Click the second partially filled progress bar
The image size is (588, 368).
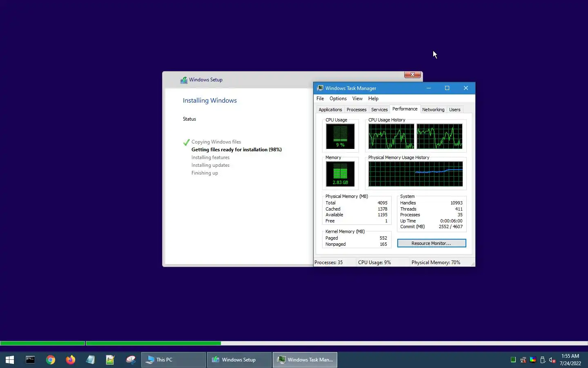tap(337, 343)
